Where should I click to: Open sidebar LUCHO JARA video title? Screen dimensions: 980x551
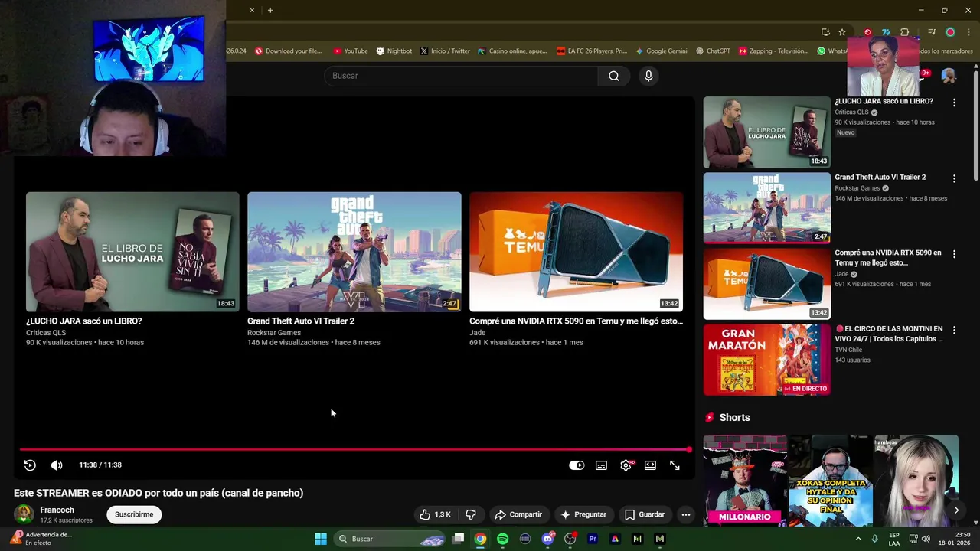click(884, 101)
